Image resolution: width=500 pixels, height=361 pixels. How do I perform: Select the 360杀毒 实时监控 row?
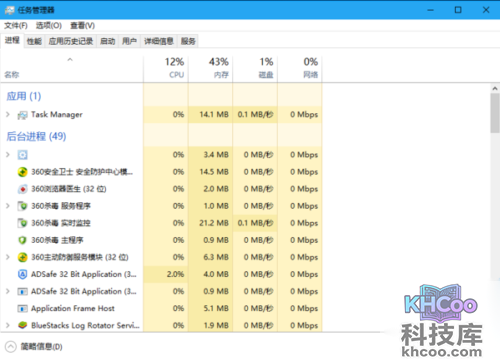161,223
